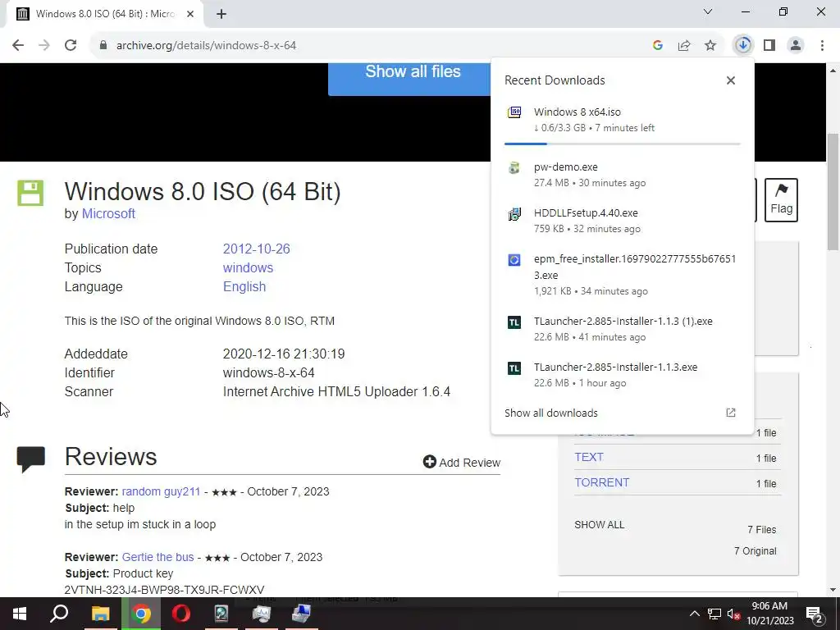
Task: Click the green floppy disk software icon
Action: [x=30, y=193]
